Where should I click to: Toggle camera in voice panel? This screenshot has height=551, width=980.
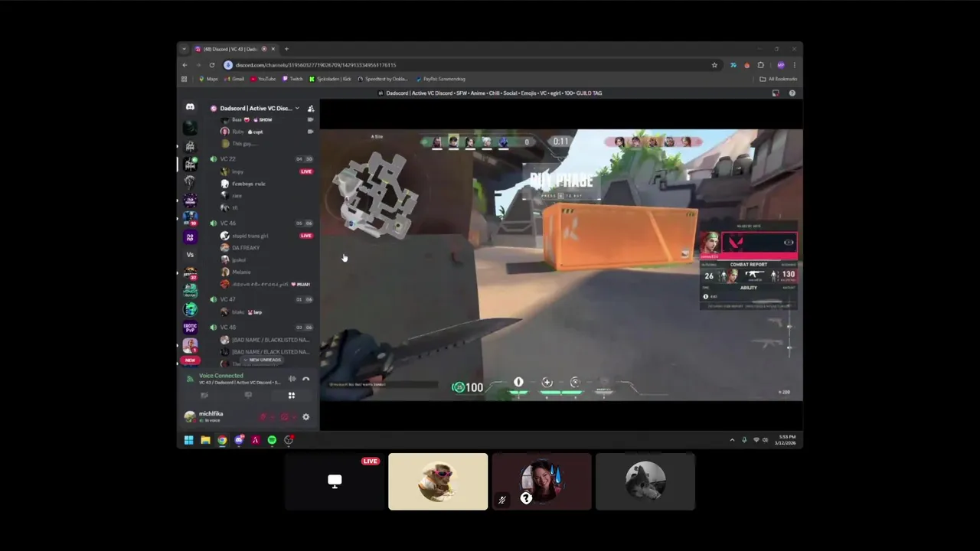204,396
